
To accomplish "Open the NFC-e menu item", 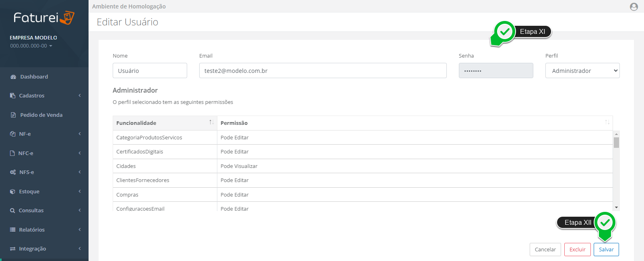I will coord(26,153).
